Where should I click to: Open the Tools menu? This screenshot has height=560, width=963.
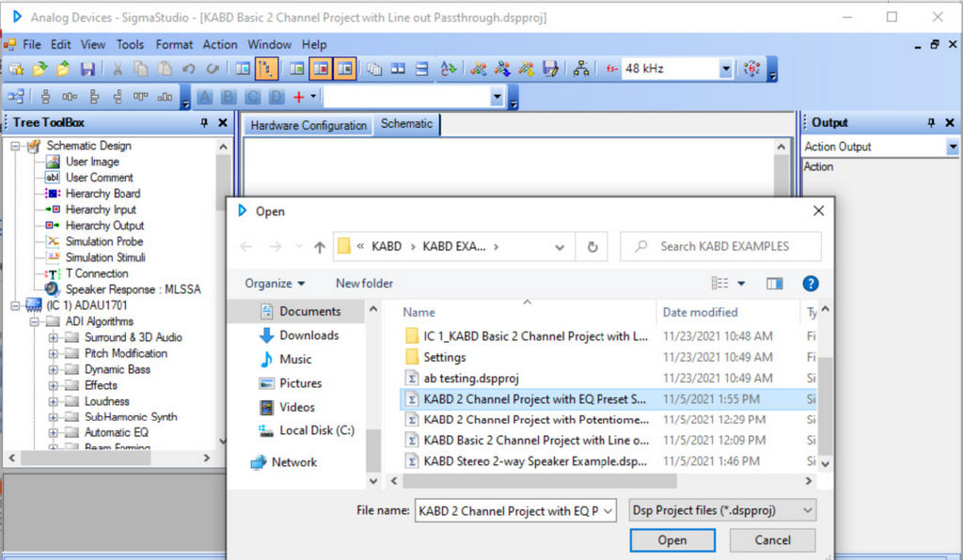[130, 44]
